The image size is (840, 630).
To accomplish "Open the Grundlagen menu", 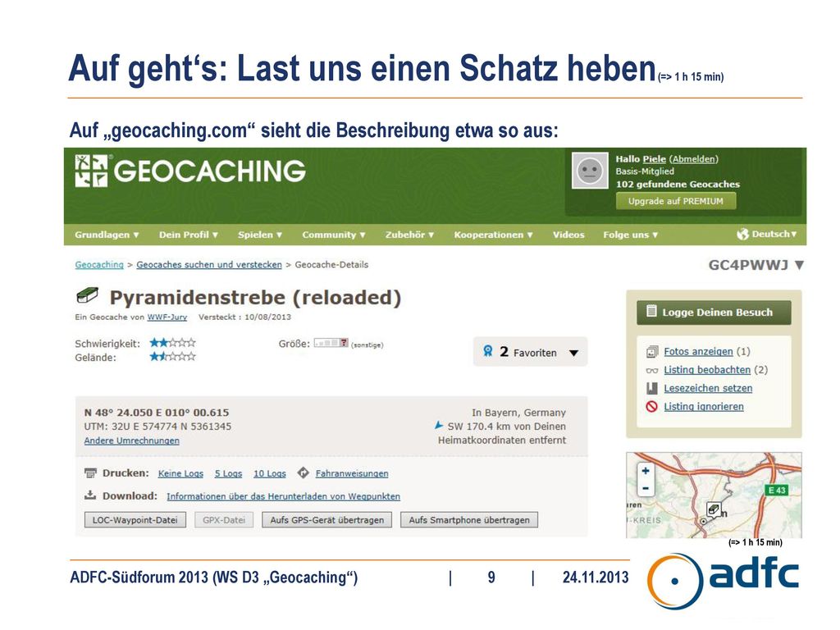I will point(107,235).
